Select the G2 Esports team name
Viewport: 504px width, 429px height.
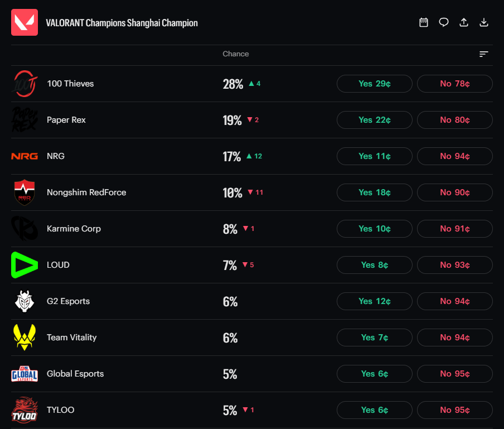(69, 301)
